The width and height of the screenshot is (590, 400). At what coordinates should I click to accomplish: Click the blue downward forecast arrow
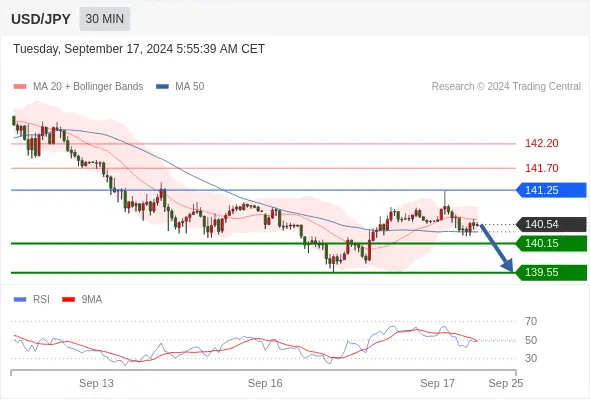coord(497,248)
